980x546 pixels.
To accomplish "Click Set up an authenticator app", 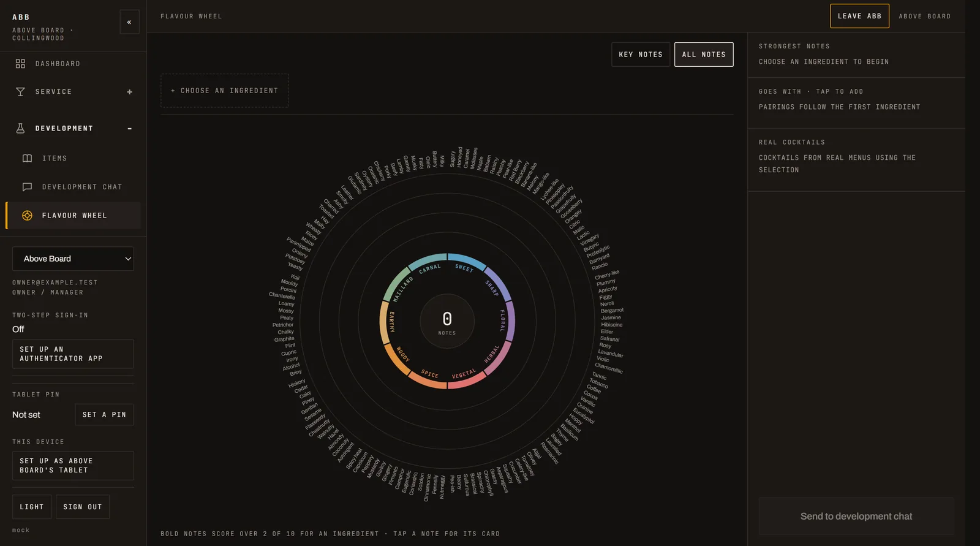I will pos(73,354).
